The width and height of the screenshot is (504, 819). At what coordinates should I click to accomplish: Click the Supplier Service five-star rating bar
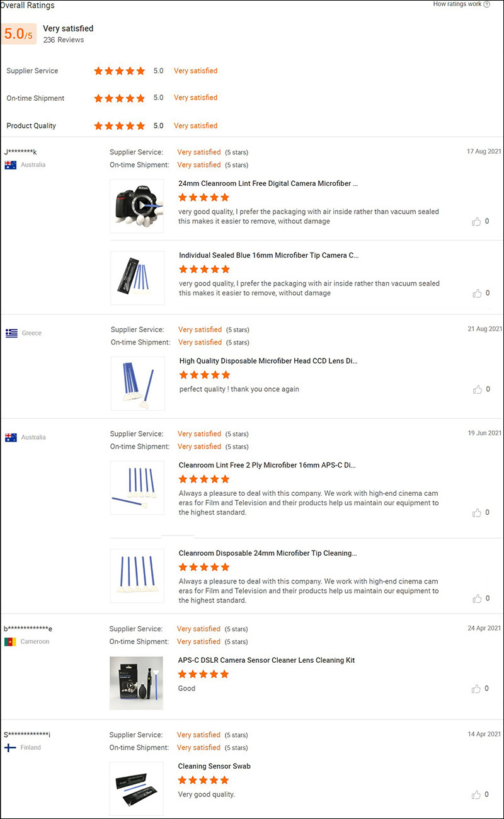point(119,71)
